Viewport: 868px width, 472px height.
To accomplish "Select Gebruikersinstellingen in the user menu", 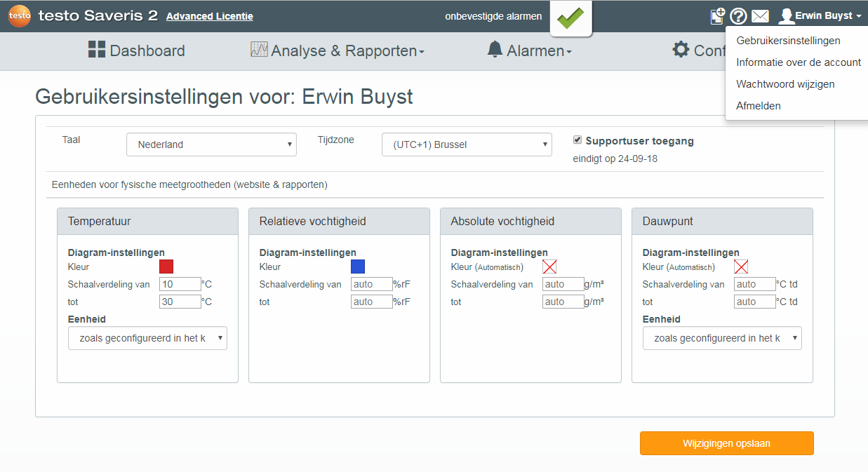I will point(788,41).
